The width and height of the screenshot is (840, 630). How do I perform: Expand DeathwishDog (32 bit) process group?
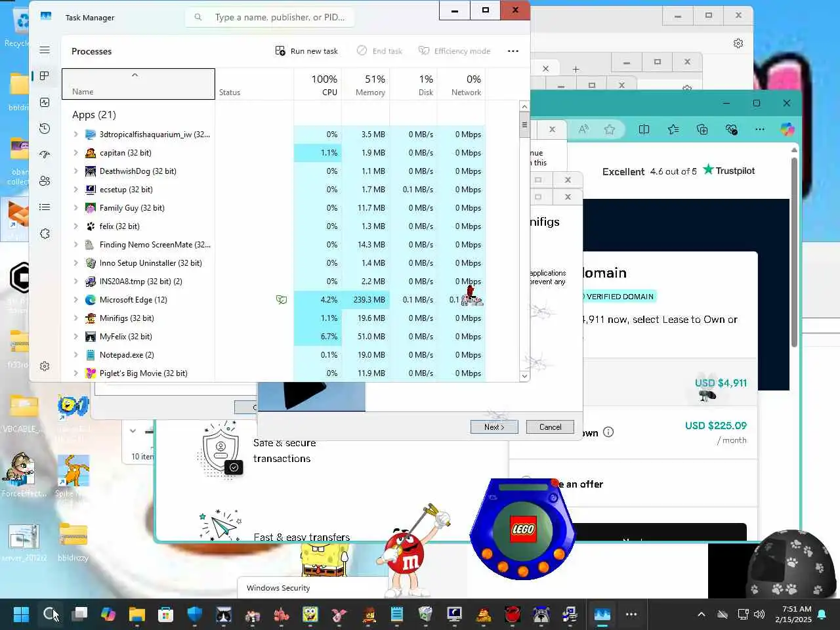point(75,171)
